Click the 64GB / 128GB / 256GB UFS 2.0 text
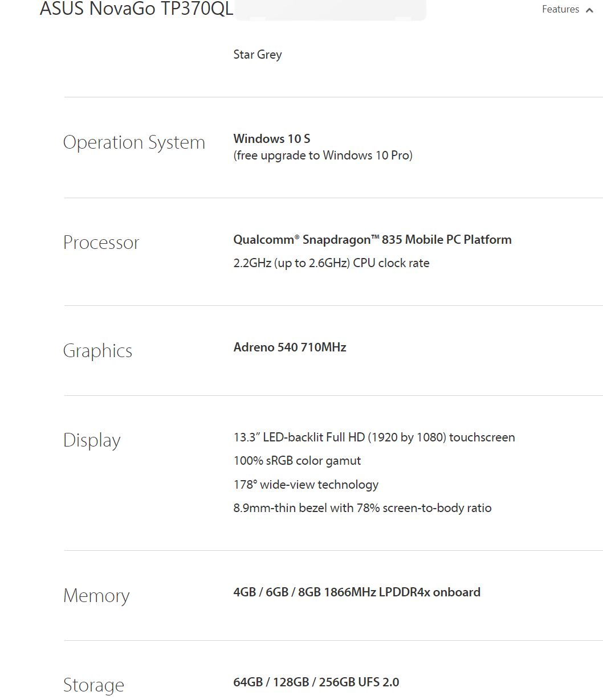This screenshot has height=700, width=603. pos(316,682)
